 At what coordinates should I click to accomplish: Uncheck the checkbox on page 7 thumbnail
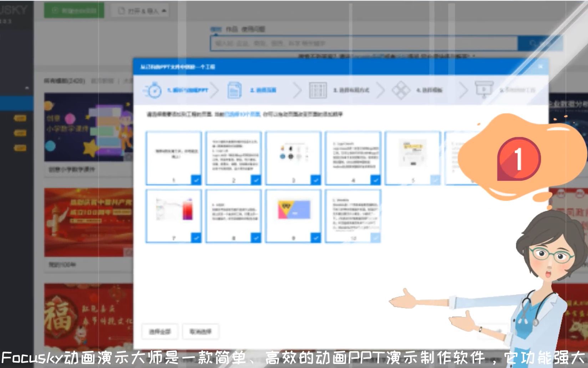196,238
